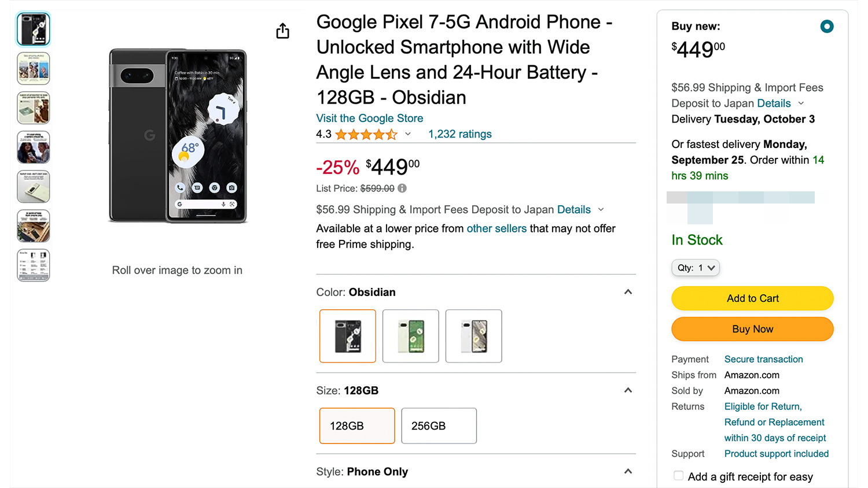View the last specs comparison thumbnail
The image size is (868, 488).
point(34,265)
